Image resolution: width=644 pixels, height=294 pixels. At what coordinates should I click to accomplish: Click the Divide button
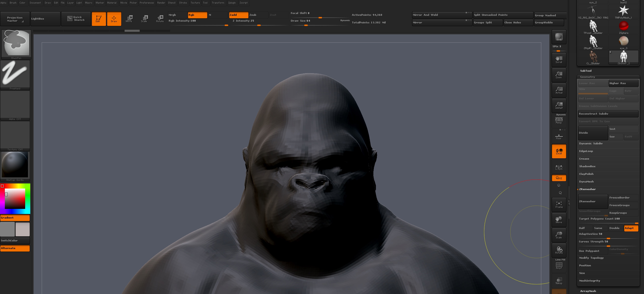click(593, 133)
